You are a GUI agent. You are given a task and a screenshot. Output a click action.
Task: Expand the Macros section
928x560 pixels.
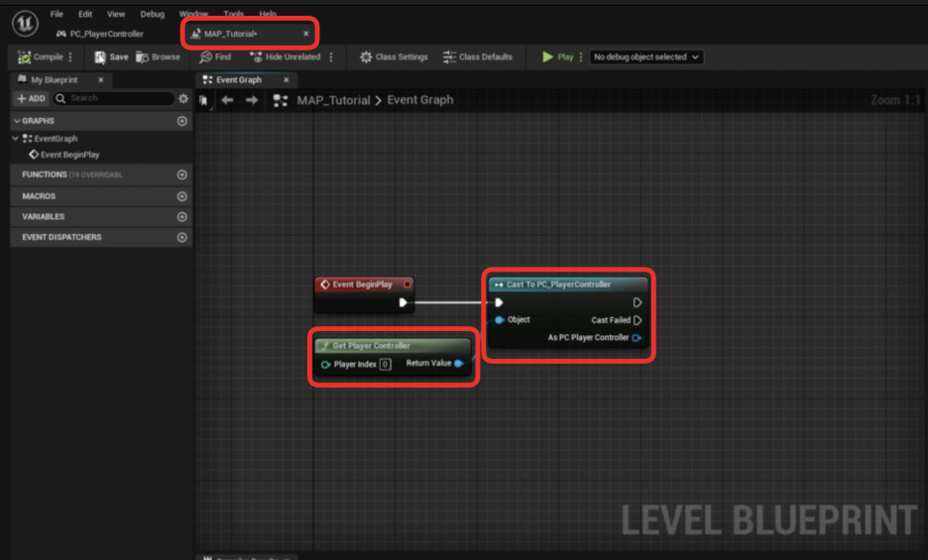coord(39,196)
